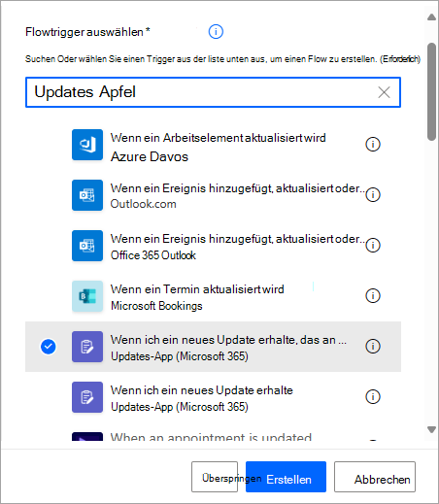
Task: Click the Microsoft Bookings connector icon
Action: (x=87, y=296)
